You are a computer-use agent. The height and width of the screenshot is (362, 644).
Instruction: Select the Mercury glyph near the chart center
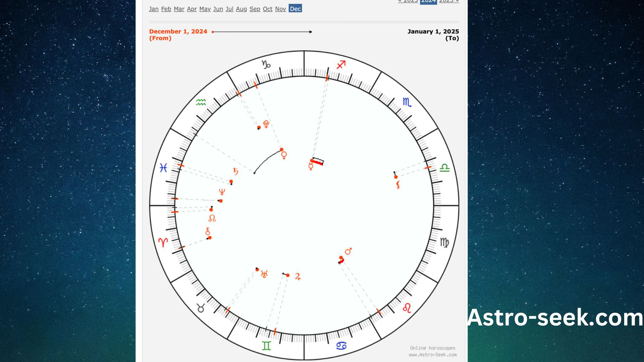coord(310,166)
